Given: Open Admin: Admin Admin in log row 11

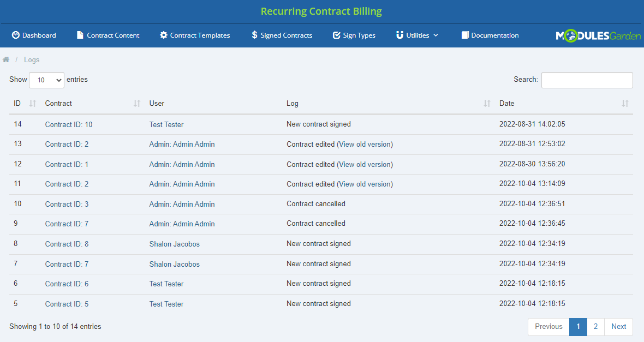Looking at the screenshot, I should (x=182, y=184).
